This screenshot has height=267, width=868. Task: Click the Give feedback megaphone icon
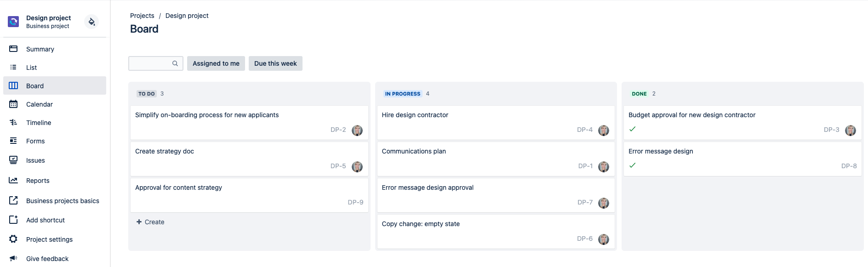[x=13, y=258]
